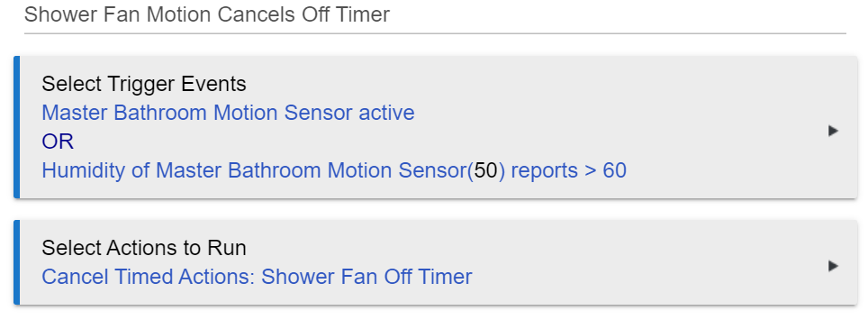Click the 'Cancel Timed Actions:' label text
868x329 pixels.
[x=149, y=277]
